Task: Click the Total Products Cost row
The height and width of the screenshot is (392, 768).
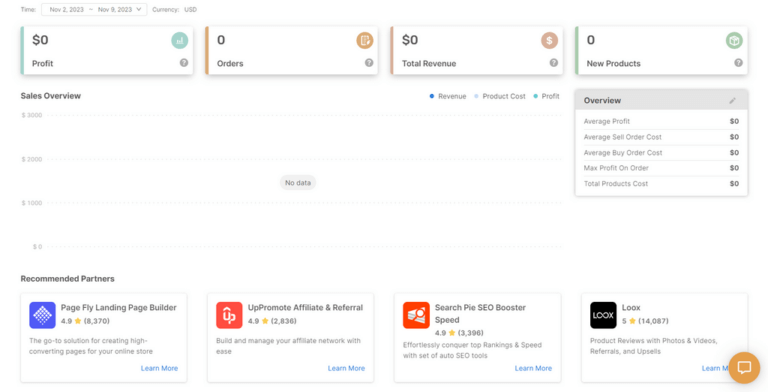Action: (x=661, y=184)
